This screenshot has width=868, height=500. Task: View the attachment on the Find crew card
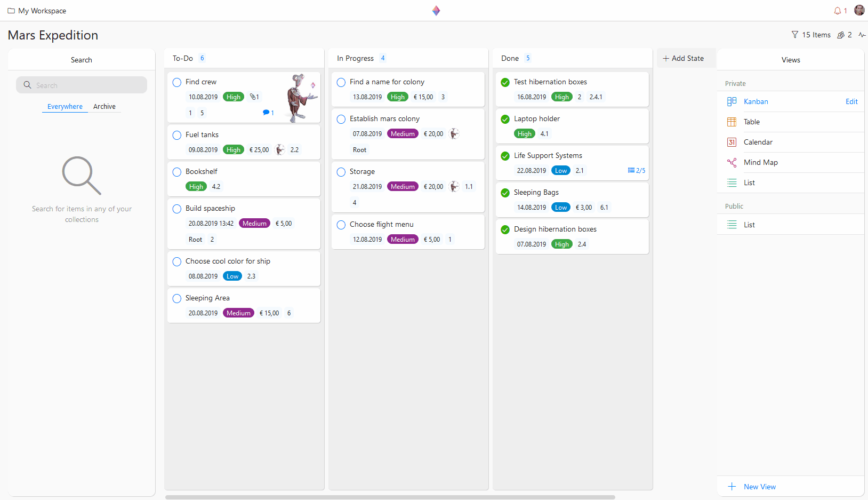(x=254, y=97)
